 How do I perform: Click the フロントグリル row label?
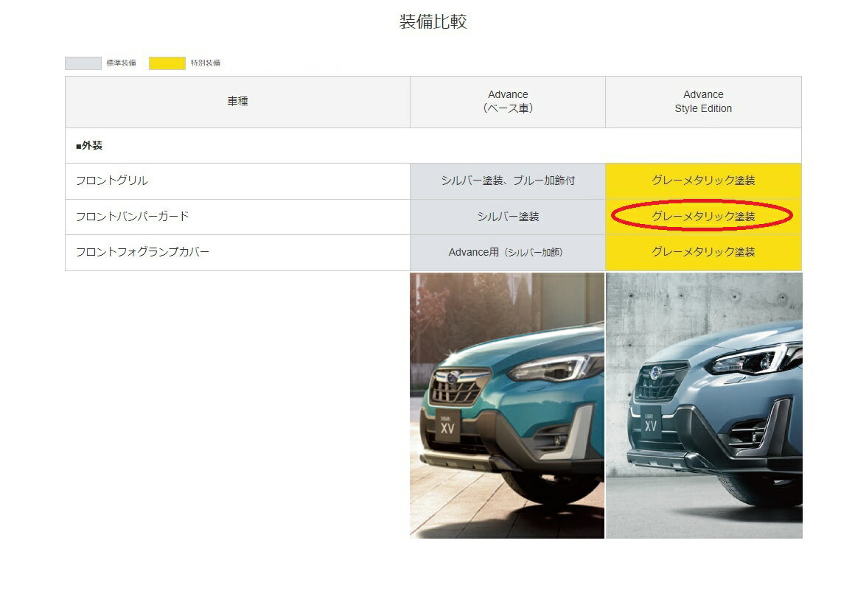tap(112, 181)
